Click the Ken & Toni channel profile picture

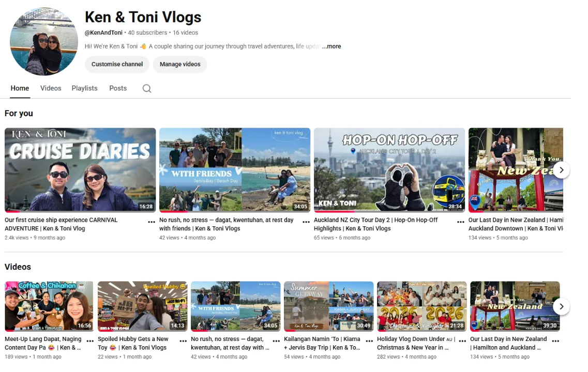tap(44, 41)
